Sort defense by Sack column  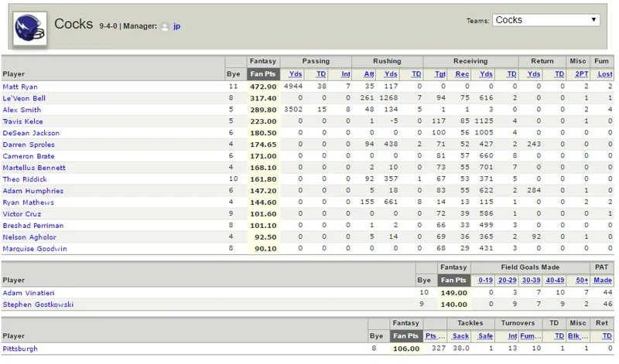pyautogui.click(x=460, y=336)
